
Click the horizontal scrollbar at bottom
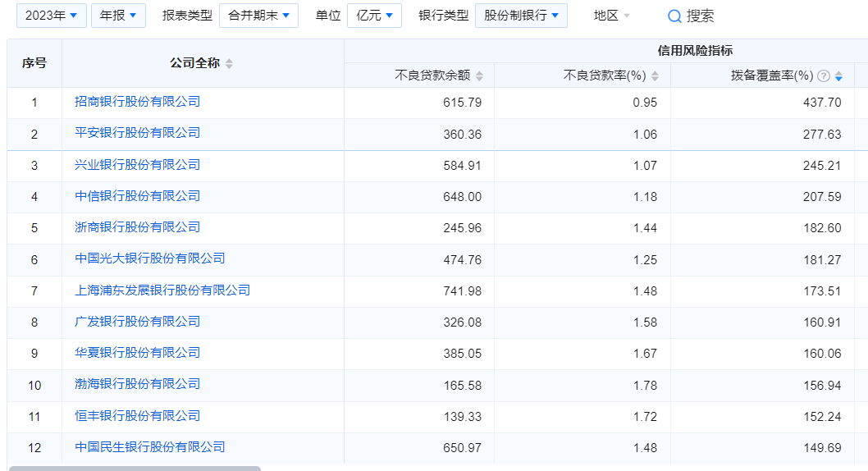coord(135,468)
